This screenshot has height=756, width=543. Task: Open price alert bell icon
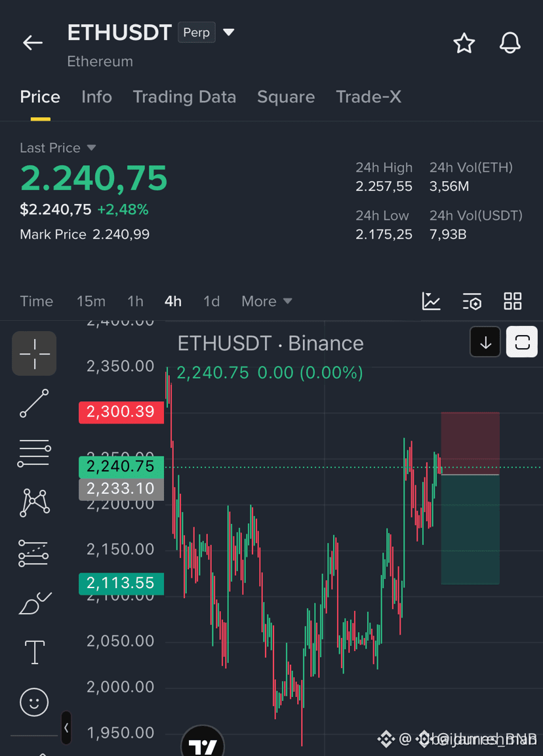(x=510, y=43)
